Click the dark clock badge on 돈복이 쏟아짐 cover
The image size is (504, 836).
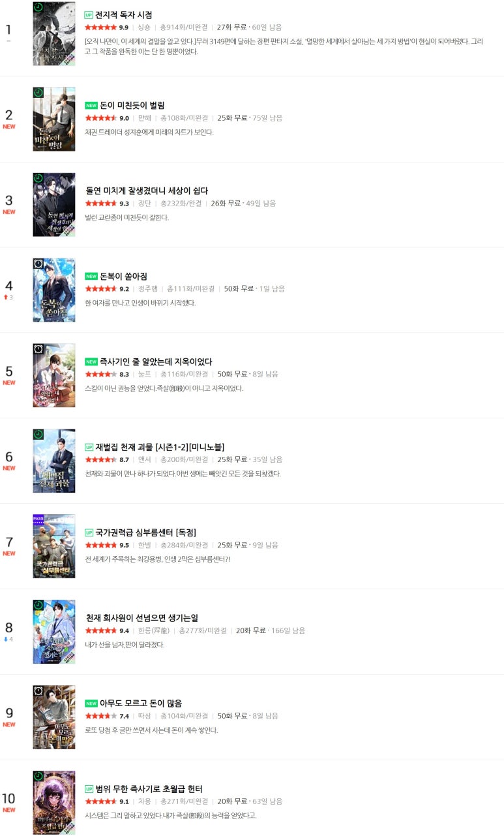pos(38,264)
